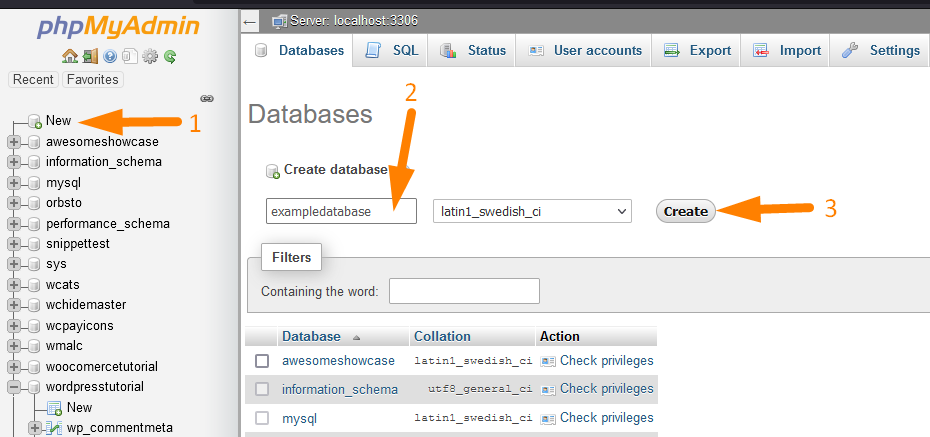The height and width of the screenshot is (437, 930).
Task: Click the Server: localhost:3306 breadcrumb
Action: [353, 21]
